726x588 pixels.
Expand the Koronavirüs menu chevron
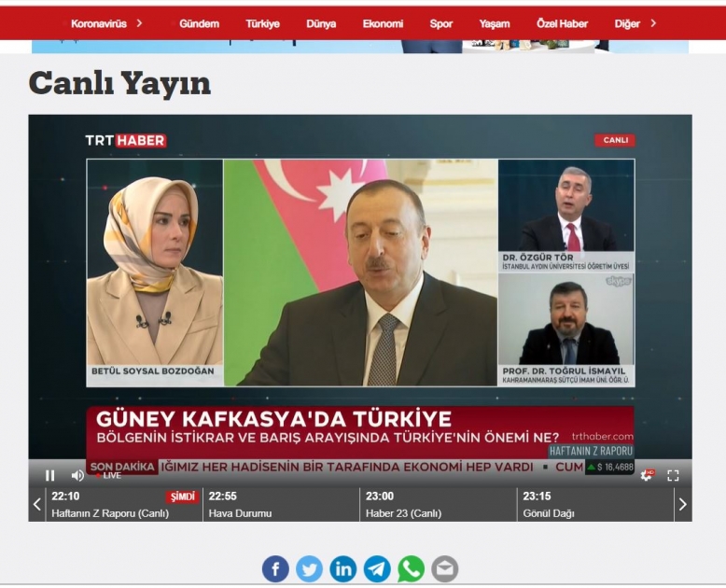pyautogui.click(x=139, y=23)
